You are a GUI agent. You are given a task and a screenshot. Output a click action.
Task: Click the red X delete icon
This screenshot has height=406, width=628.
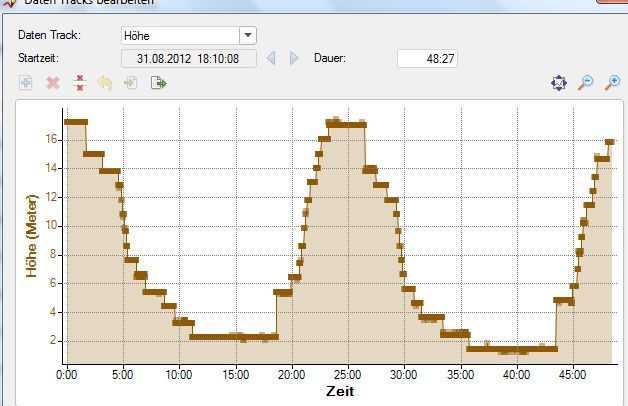(53, 83)
